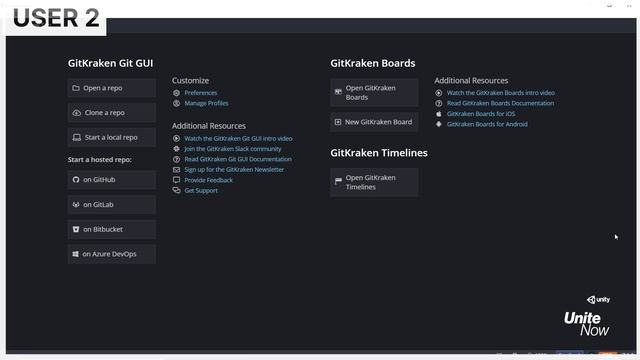640x360 pixels.
Task: Watch the GitKraken Git GUI intro video
Action: coord(238,139)
